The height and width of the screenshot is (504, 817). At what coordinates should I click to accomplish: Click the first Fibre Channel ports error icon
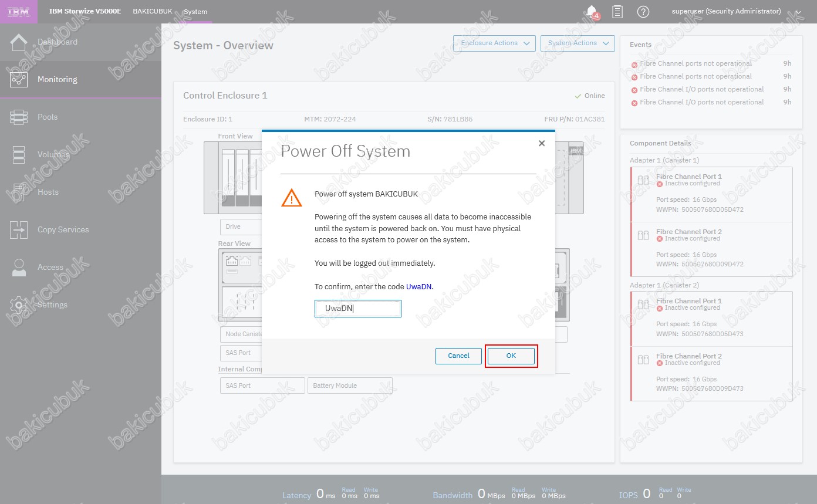[x=634, y=64]
